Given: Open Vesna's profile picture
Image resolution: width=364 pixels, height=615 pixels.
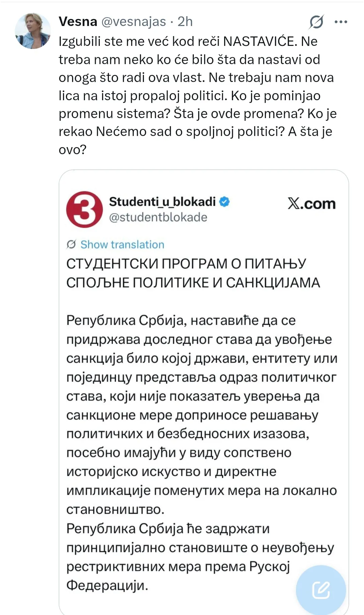Looking at the screenshot, I should [33, 31].
